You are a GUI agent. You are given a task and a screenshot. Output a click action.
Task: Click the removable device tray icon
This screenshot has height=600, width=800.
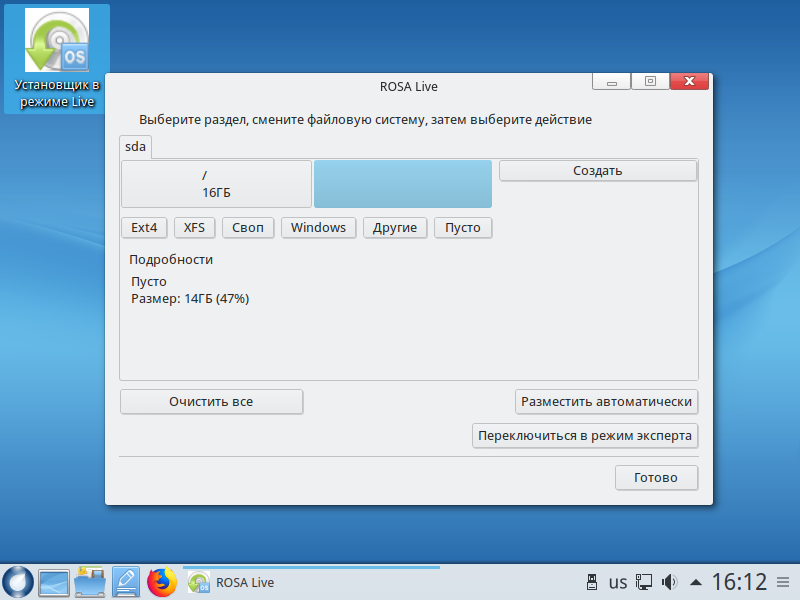point(591,582)
